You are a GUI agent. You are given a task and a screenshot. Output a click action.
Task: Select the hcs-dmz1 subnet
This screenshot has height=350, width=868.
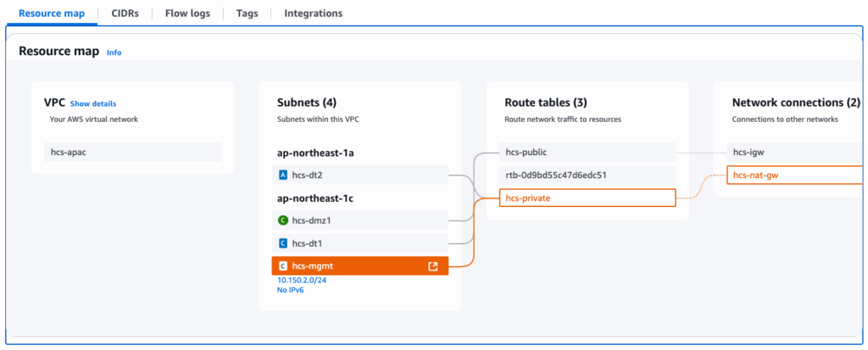[359, 220]
